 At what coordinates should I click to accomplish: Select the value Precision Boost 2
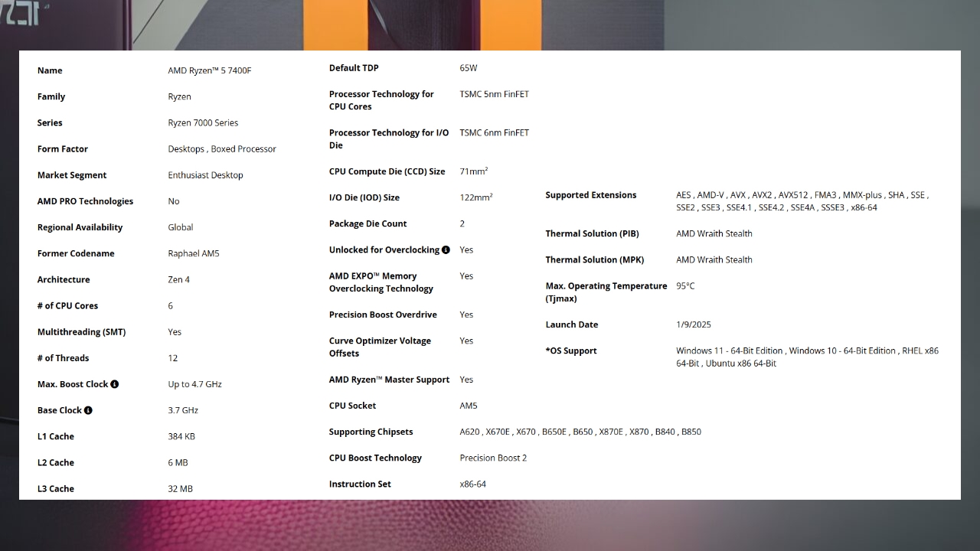493,458
